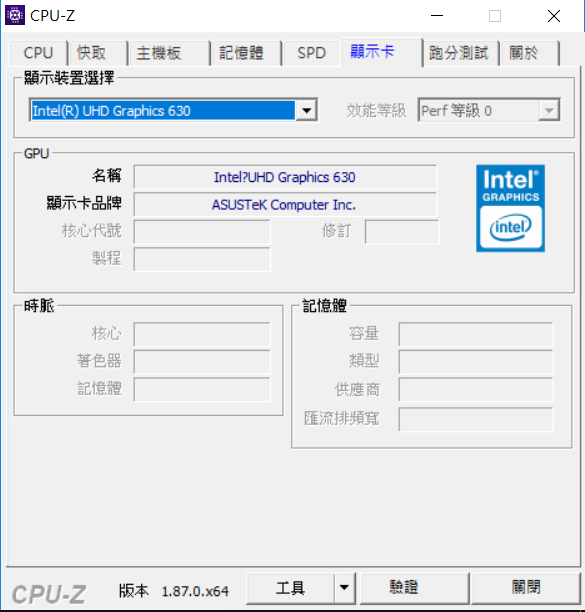Click the ASUSTeK Computer Inc. brand field
Screen dimensions: 585x612
(x=285, y=205)
